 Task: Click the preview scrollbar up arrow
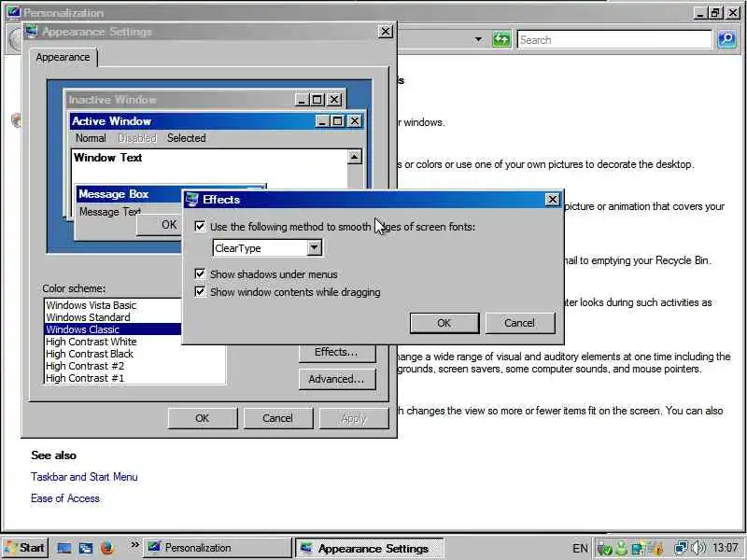(355, 157)
